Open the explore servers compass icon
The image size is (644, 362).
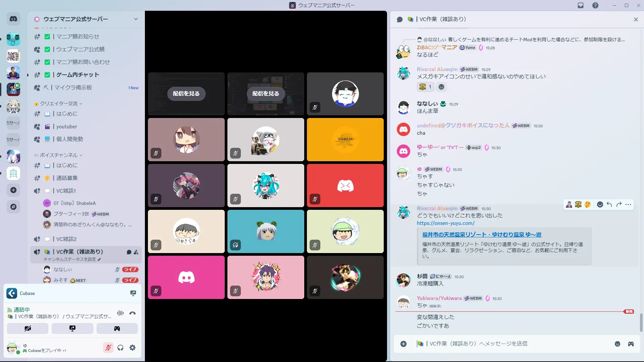[13, 207]
